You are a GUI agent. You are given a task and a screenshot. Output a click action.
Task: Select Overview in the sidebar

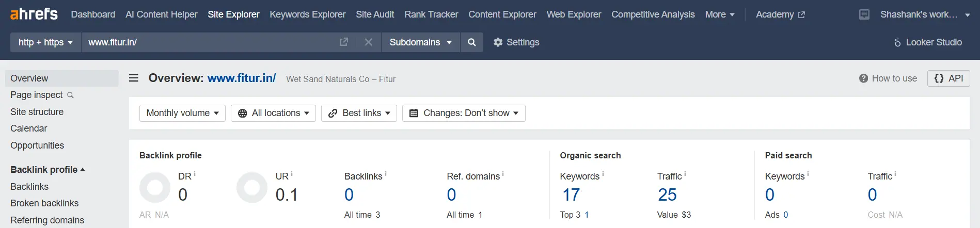point(62,78)
